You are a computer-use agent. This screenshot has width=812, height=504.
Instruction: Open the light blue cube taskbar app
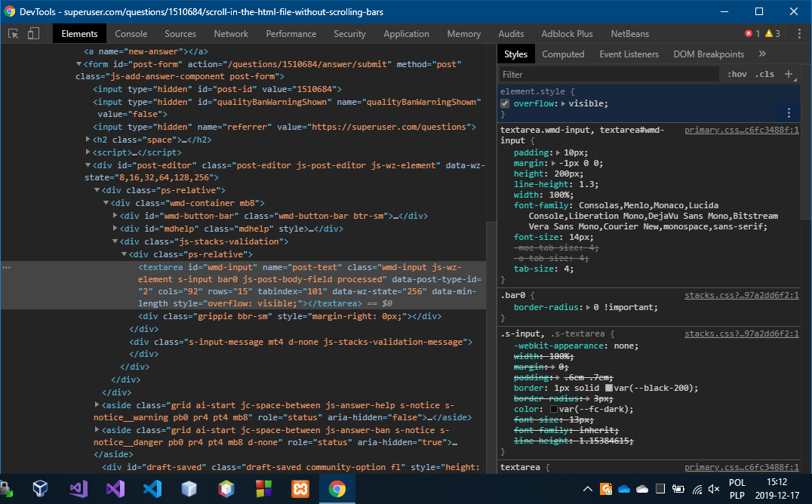pos(189,488)
